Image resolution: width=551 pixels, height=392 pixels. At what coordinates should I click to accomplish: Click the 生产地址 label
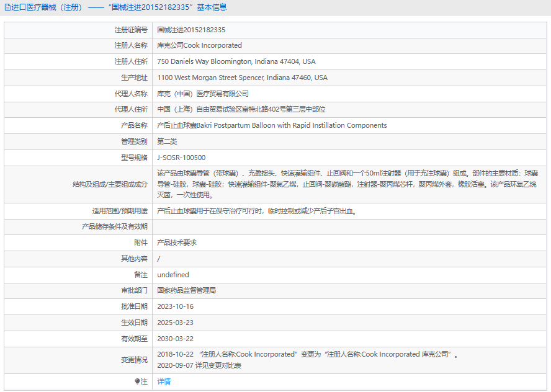pyautogui.click(x=134, y=78)
